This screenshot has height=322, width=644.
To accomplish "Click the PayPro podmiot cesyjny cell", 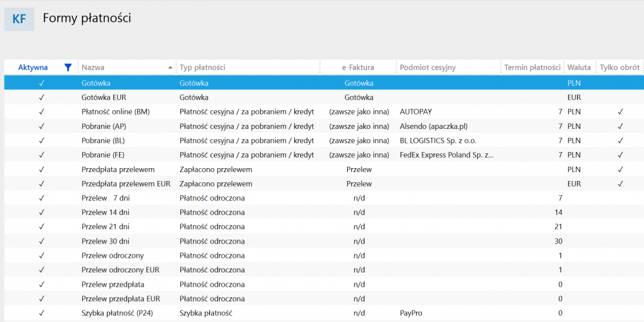I will 411,313.
